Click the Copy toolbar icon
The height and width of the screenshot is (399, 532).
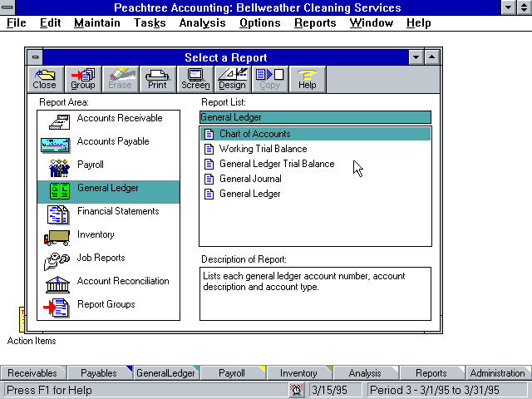click(x=269, y=80)
